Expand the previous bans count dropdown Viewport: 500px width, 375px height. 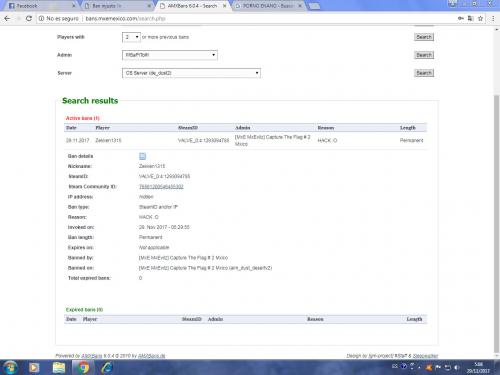click(x=131, y=37)
